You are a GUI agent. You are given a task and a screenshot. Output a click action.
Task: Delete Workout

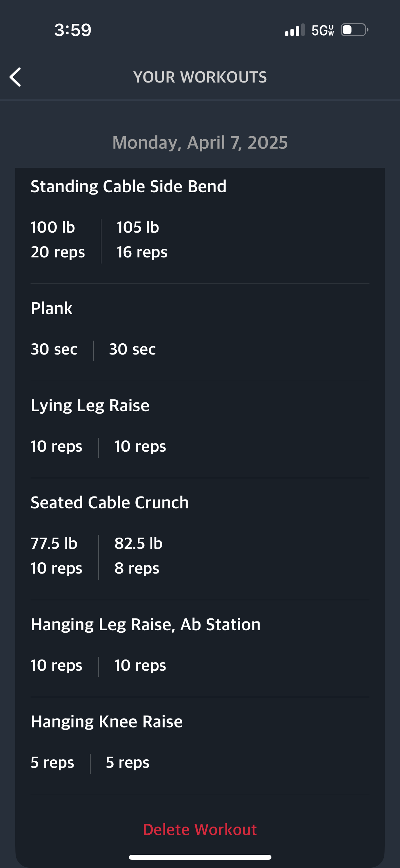pyautogui.click(x=200, y=830)
